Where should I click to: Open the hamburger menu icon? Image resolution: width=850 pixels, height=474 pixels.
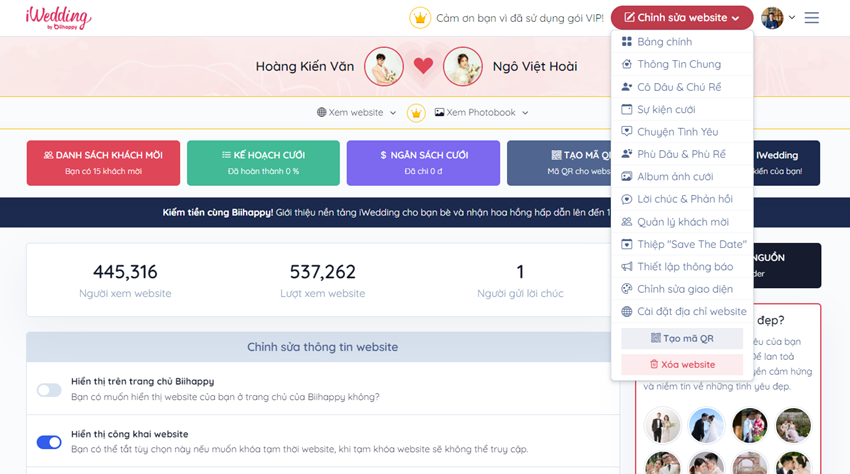(811, 18)
